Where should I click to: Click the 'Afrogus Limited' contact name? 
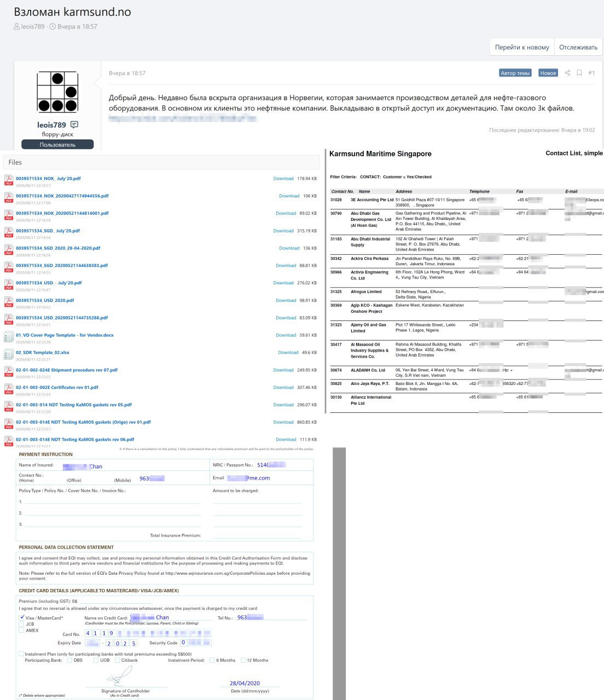366,291
